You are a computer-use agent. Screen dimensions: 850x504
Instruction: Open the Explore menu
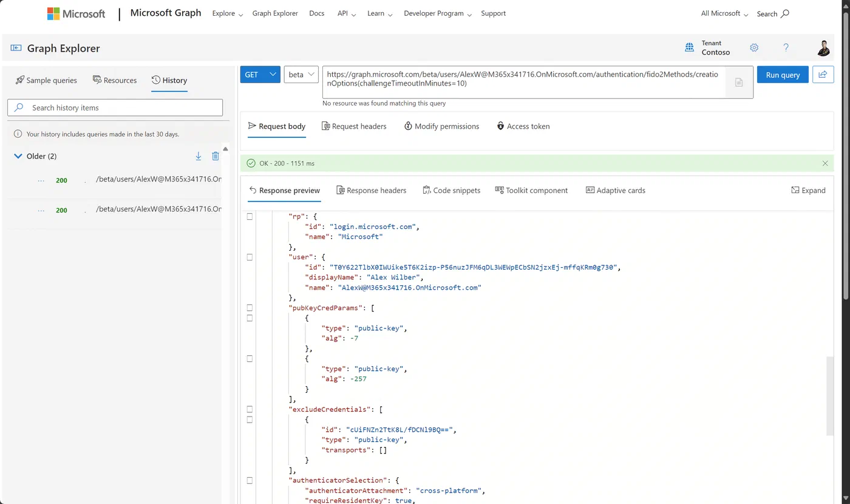[228, 13]
